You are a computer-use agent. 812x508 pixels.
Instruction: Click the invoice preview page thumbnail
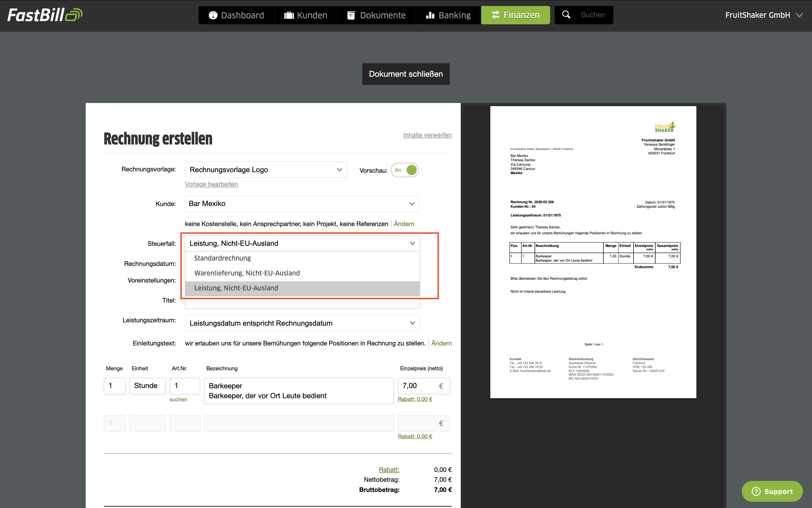click(x=593, y=252)
